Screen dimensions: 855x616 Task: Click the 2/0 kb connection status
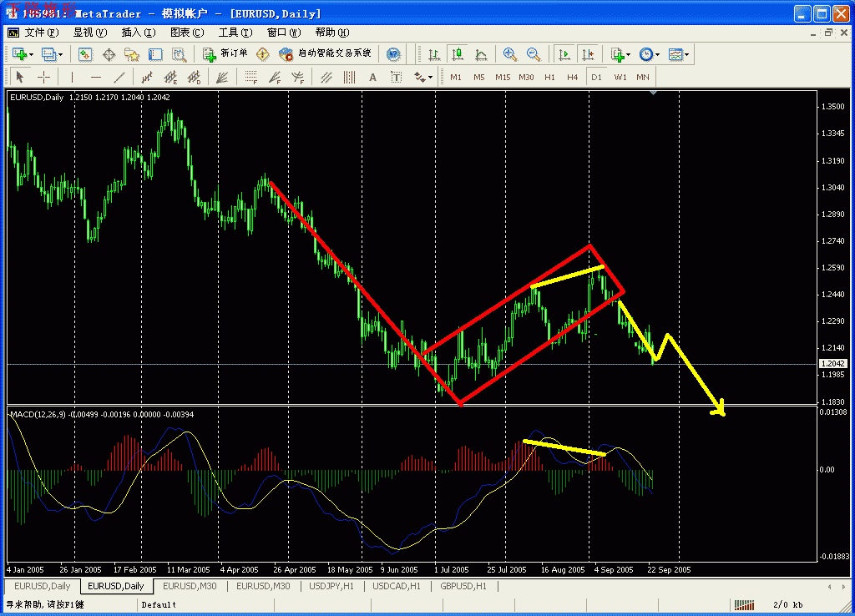[788, 604]
